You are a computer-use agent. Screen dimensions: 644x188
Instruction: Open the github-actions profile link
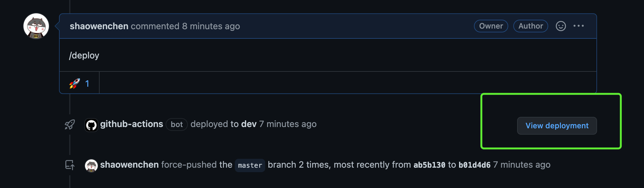(x=132, y=124)
